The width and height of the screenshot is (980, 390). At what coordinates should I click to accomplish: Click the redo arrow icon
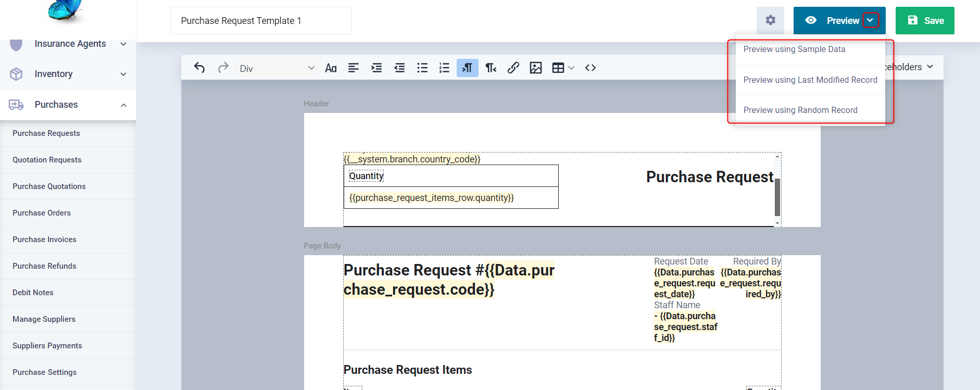tap(223, 68)
